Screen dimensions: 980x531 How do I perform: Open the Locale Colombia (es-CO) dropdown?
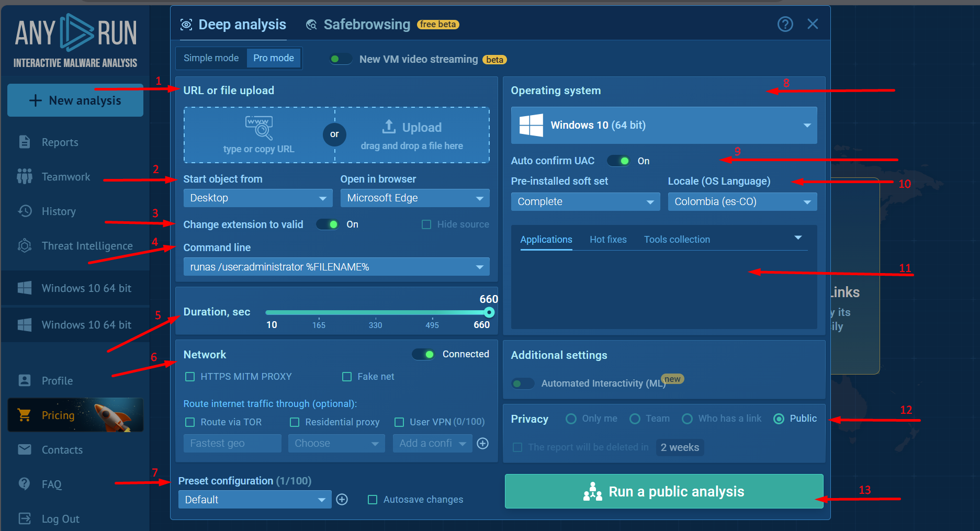tap(742, 202)
